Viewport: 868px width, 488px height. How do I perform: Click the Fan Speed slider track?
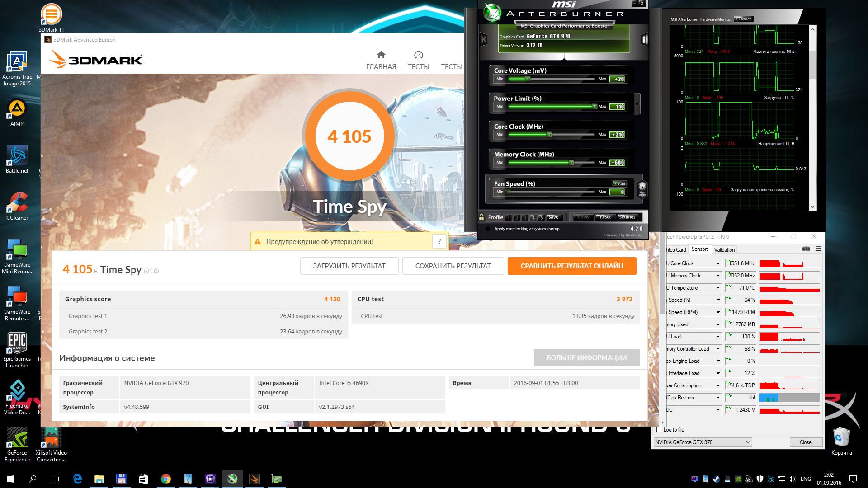pos(552,192)
